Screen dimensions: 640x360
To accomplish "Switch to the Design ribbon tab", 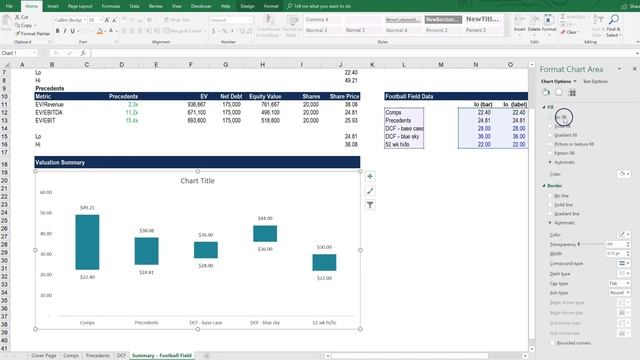I will coord(247,6).
